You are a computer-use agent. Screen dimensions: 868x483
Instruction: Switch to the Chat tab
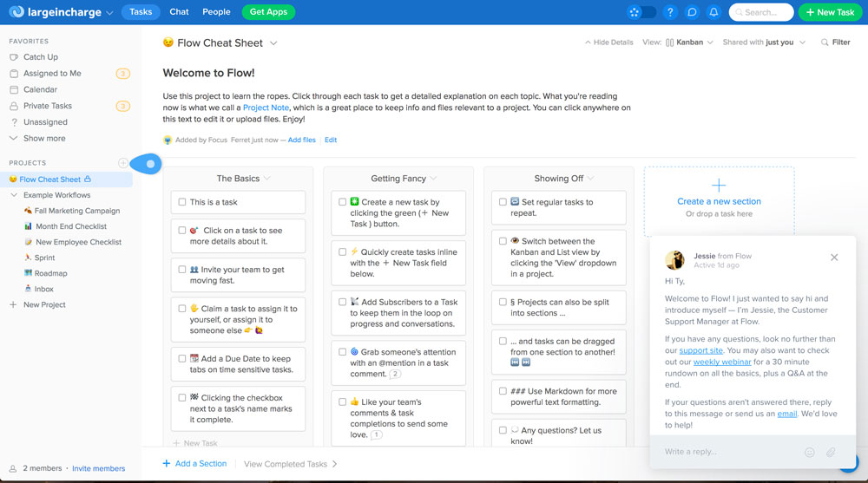179,12
